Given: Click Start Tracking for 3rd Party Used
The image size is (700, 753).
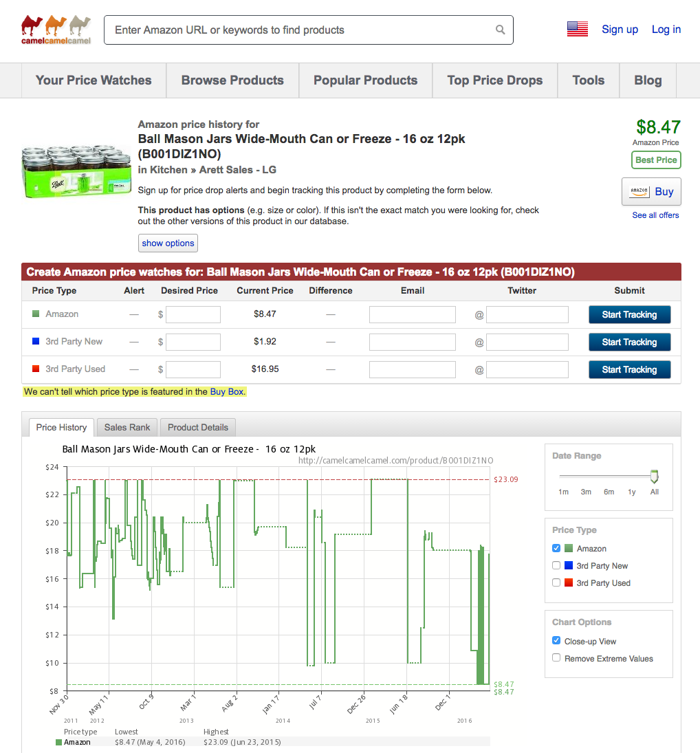Looking at the screenshot, I should [629, 369].
